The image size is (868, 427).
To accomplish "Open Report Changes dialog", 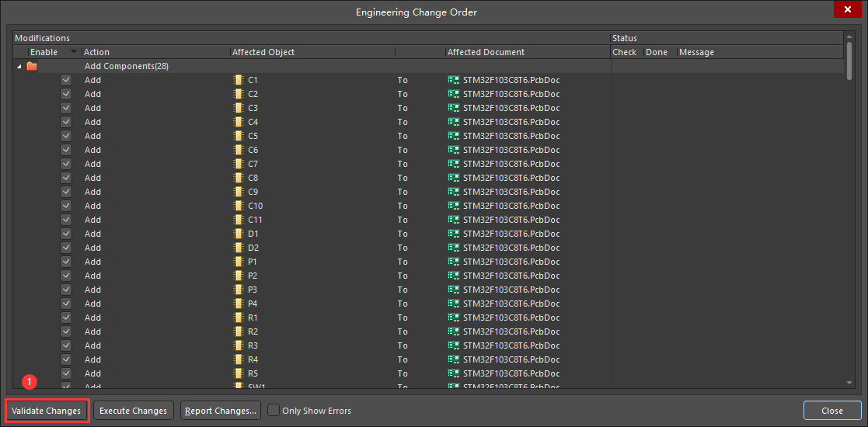I will (x=221, y=411).
